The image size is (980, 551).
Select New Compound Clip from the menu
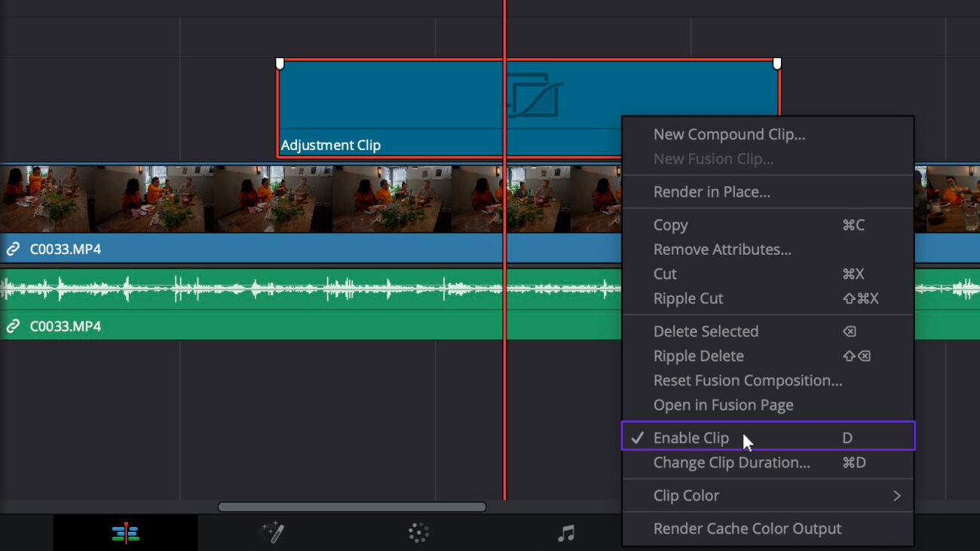pyautogui.click(x=730, y=134)
